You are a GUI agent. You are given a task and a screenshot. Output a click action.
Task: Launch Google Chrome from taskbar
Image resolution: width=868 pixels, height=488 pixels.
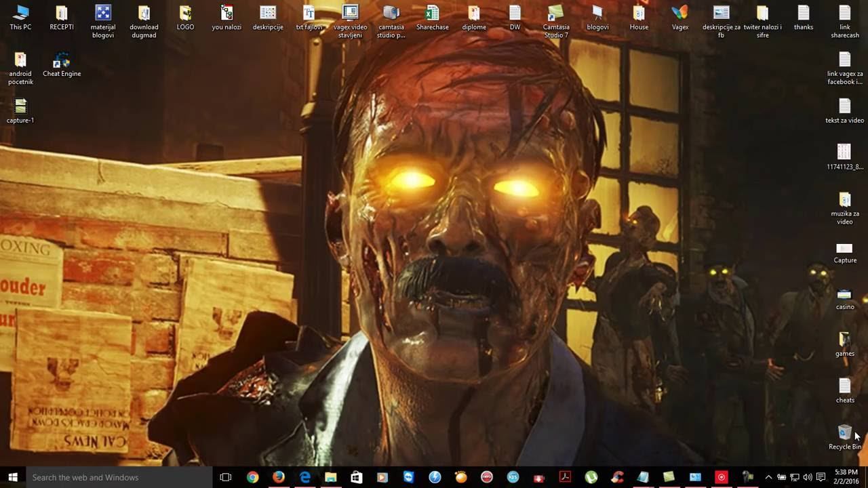pos(252,477)
